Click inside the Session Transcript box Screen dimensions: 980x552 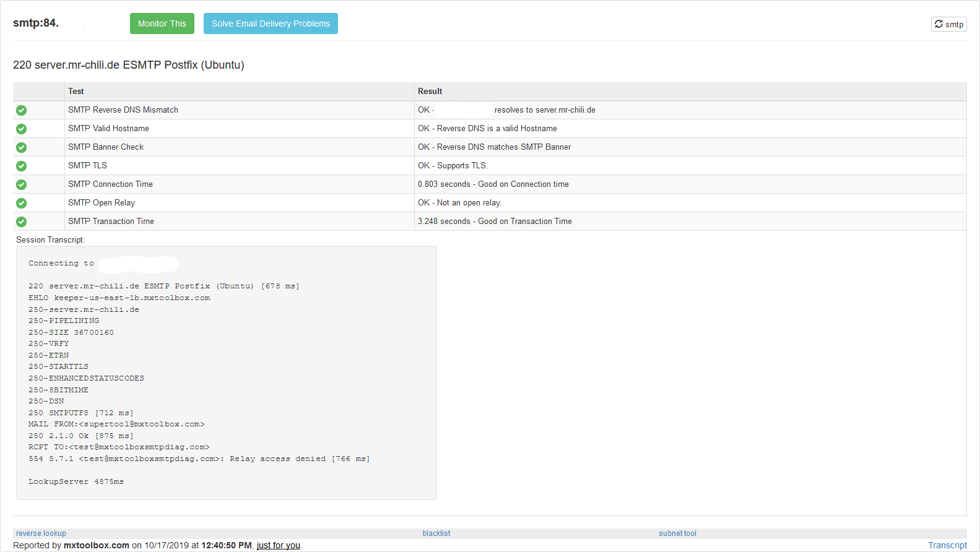pyautogui.click(x=226, y=373)
